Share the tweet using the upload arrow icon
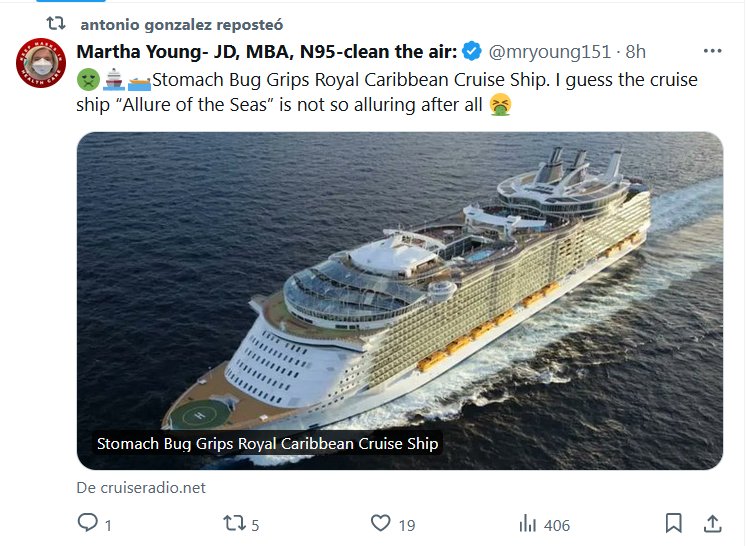Image resolution: width=746 pixels, height=546 pixels. tap(712, 522)
